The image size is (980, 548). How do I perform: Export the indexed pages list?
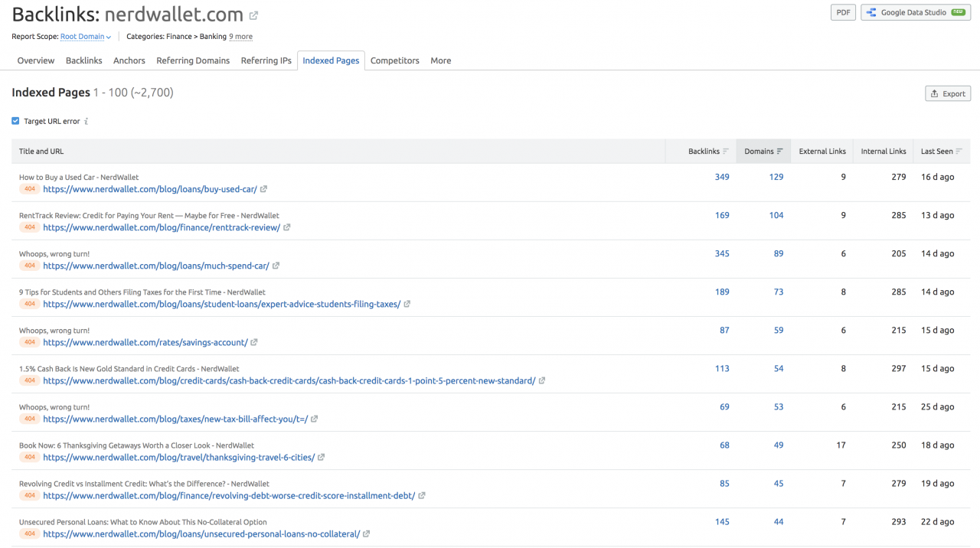pos(948,93)
